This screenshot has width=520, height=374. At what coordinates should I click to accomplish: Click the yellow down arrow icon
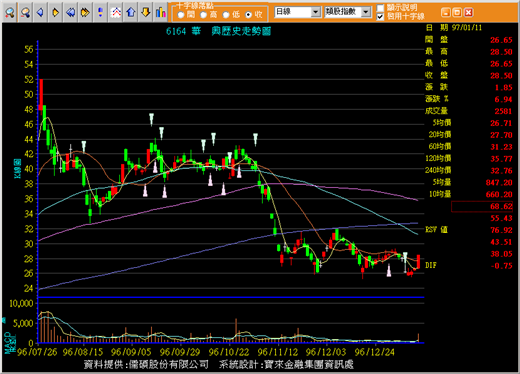pyautogui.click(x=146, y=13)
